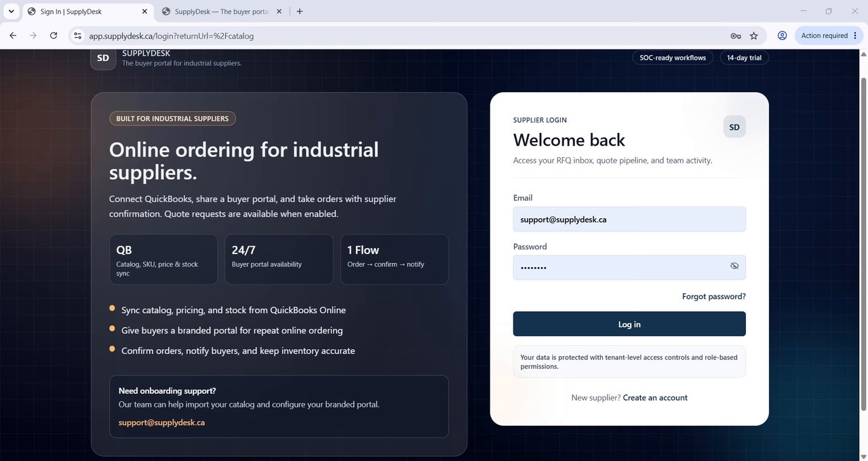Image resolution: width=868 pixels, height=461 pixels.
Task: Close the SupplyDesk buyer portal tab
Action: tap(279, 12)
